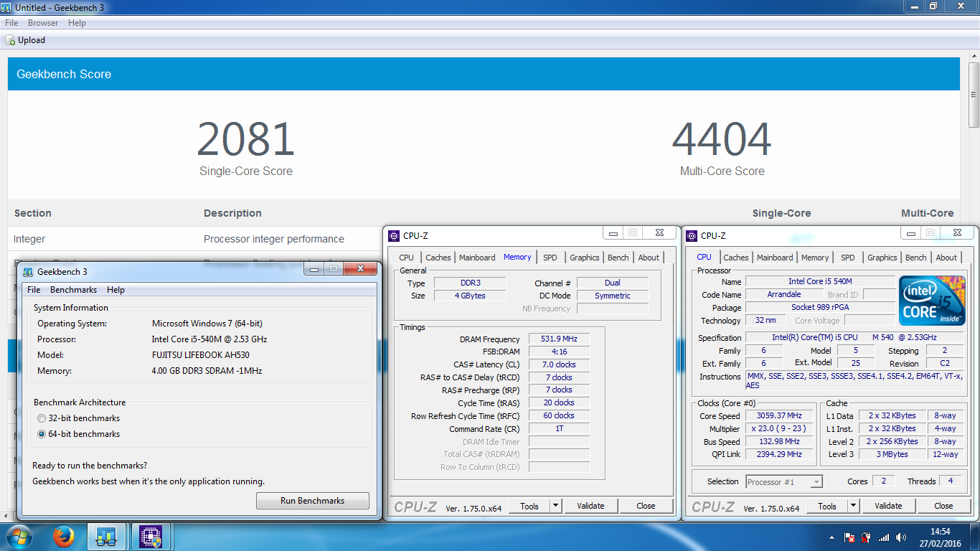Click the Intel Core i5 logo badge

tap(932, 301)
